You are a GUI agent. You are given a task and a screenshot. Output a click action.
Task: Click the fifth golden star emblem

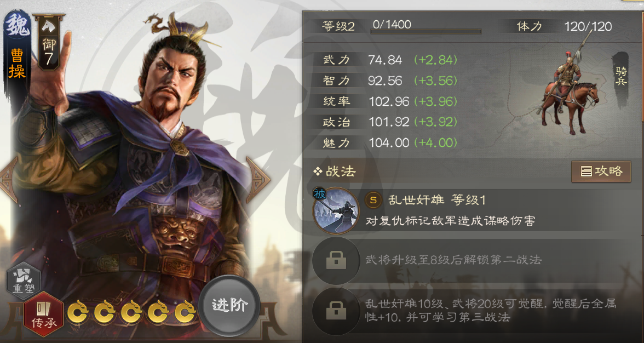(x=185, y=313)
